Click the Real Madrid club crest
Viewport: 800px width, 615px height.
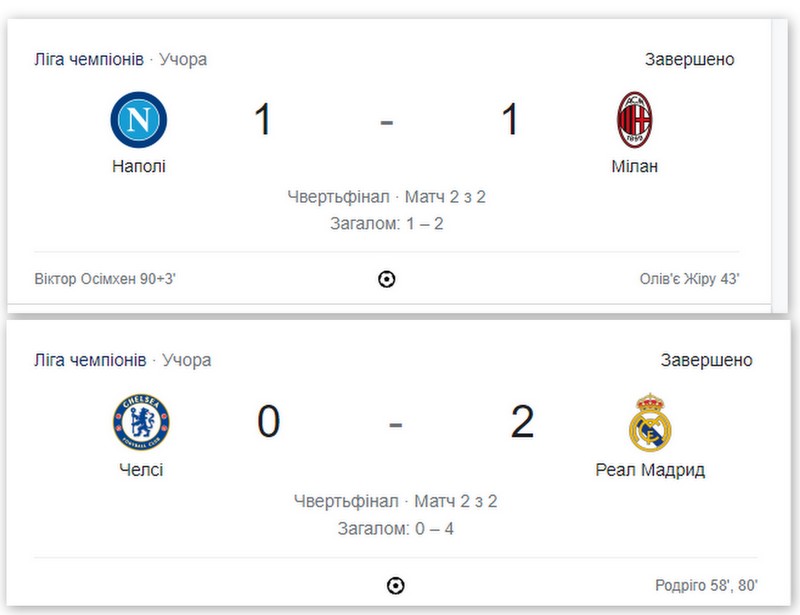click(x=650, y=422)
